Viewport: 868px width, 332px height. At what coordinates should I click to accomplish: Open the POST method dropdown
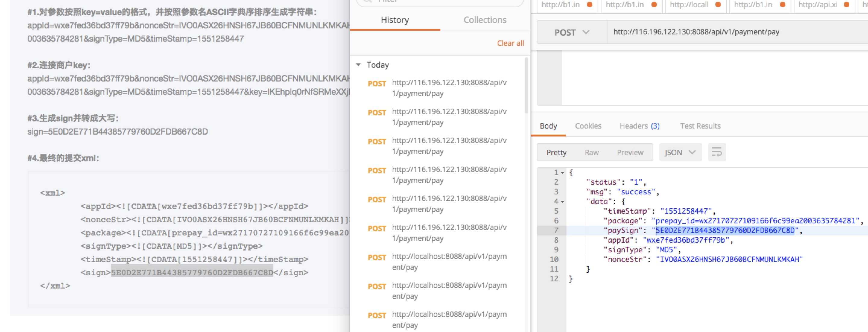(572, 32)
